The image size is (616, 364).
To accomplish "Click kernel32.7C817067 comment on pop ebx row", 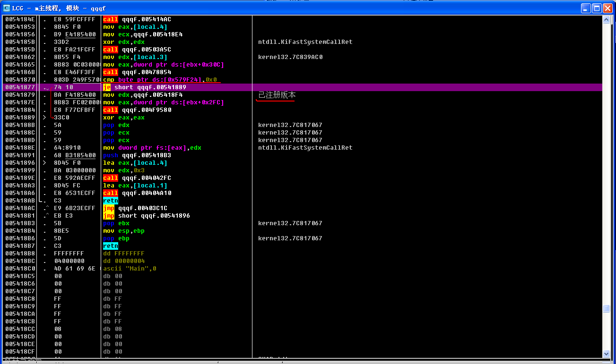I will pyautogui.click(x=290, y=223).
